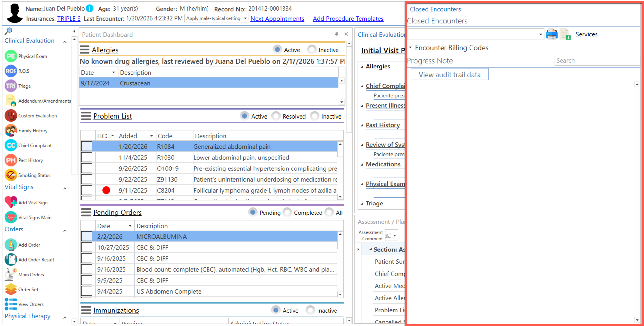The image size is (644, 326).
Task: Click the Triage sidebar icon
Action: [x=11, y=86]
